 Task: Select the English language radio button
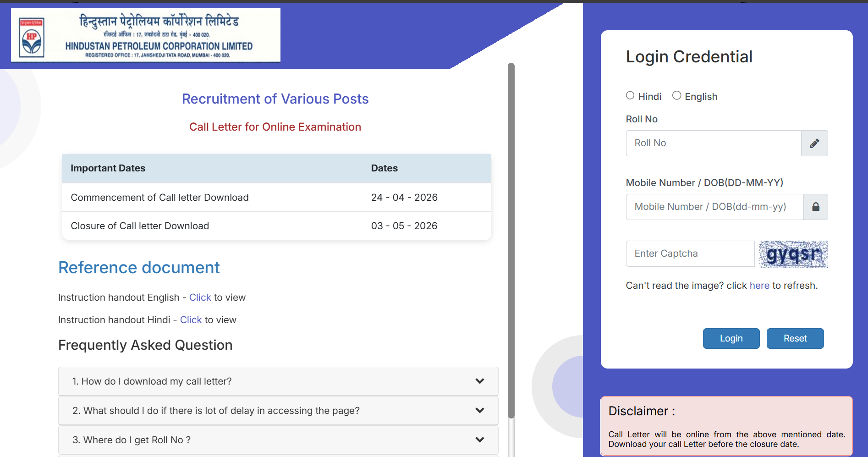(x=676, y=95)
